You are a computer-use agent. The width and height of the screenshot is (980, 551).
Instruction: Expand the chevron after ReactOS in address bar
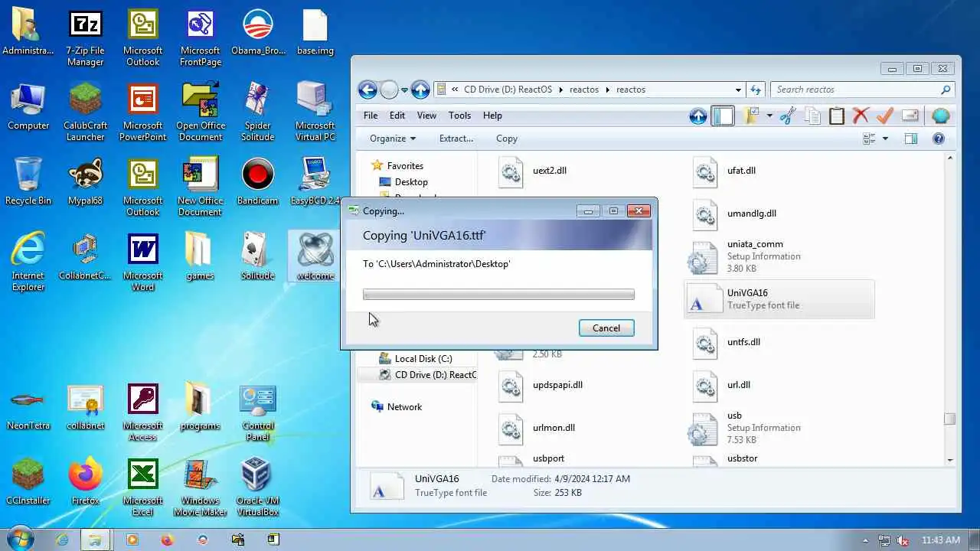[560, 90]
